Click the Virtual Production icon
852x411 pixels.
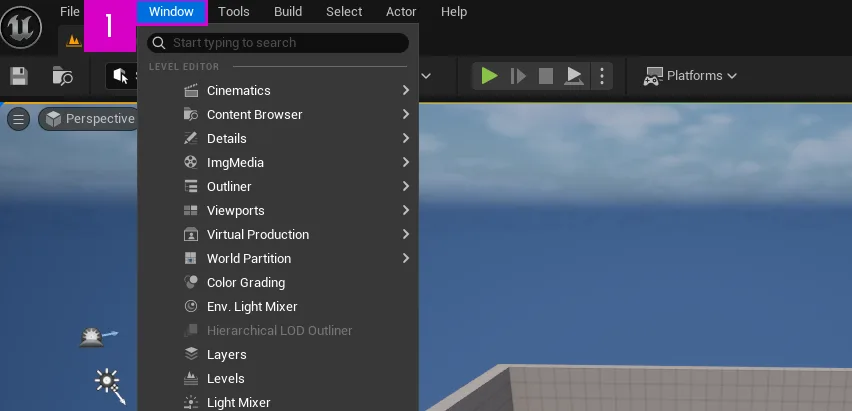(x=191, y=234)
